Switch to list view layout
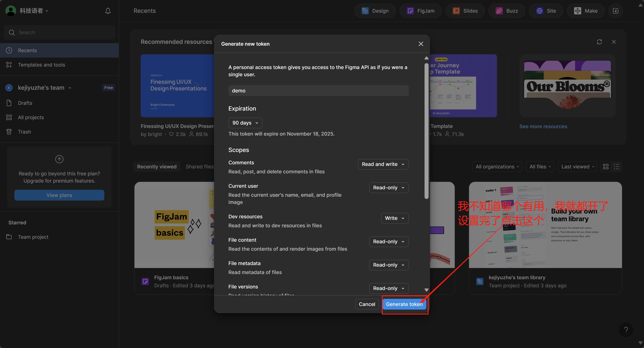 tap(617, 167)
